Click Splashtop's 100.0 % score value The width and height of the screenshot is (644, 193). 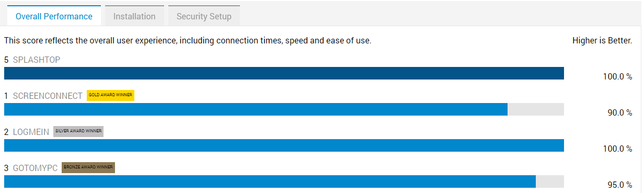(618, 76)
